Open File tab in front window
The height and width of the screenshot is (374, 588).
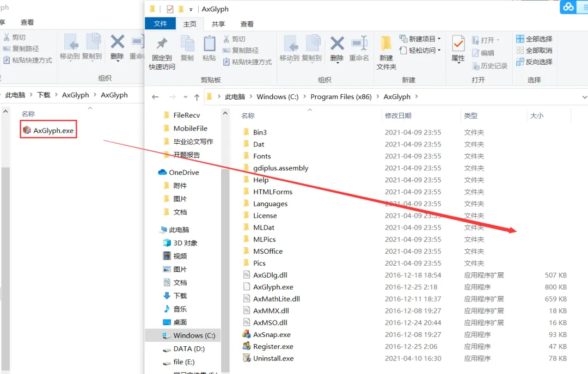[x=160, y=23]
